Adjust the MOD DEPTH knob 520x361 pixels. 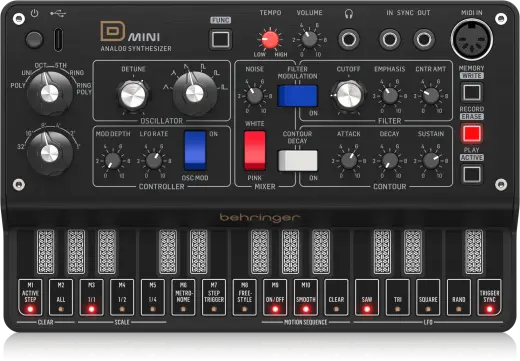(x=113, y=161)
